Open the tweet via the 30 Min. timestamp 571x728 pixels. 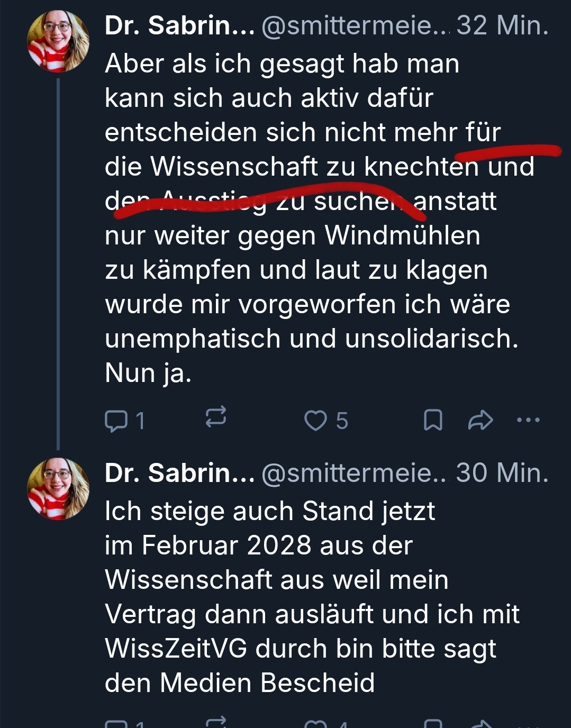coord(502,472)
